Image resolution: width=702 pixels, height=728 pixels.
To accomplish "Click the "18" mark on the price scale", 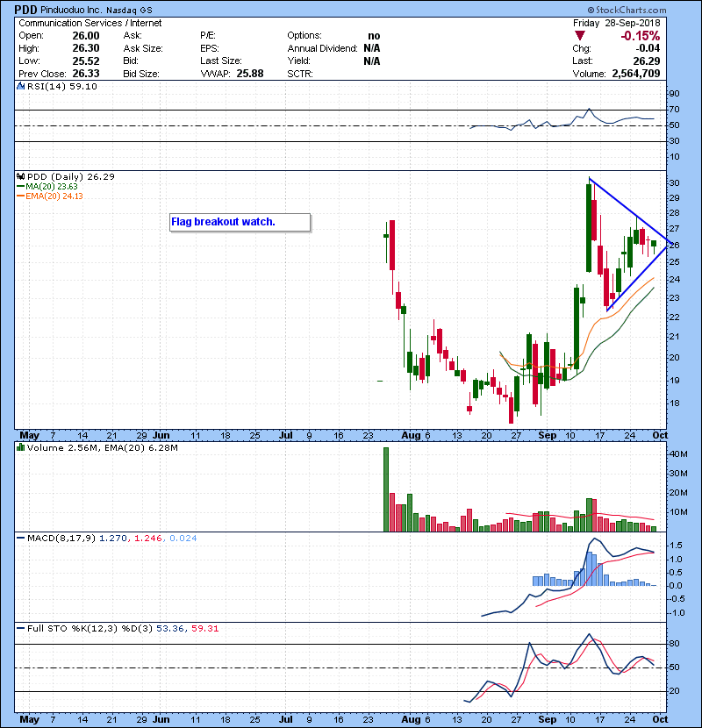I will click(x=674, y=403).
